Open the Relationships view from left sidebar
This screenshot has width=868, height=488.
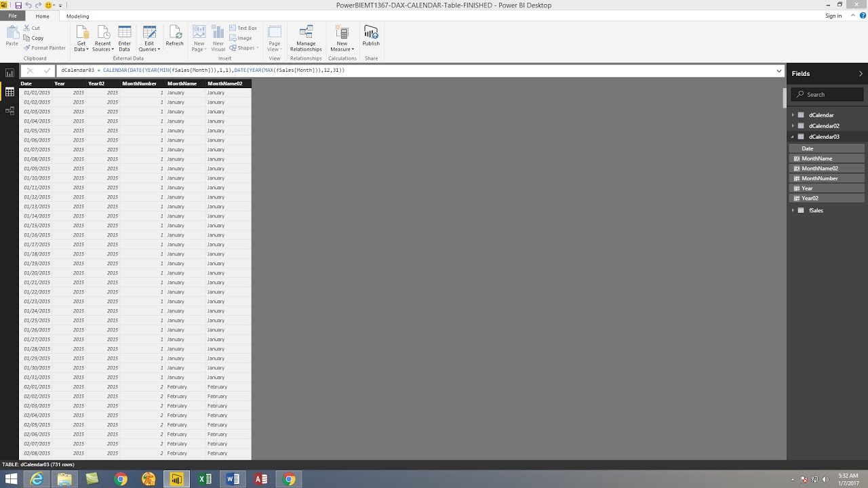click(9, 110)
